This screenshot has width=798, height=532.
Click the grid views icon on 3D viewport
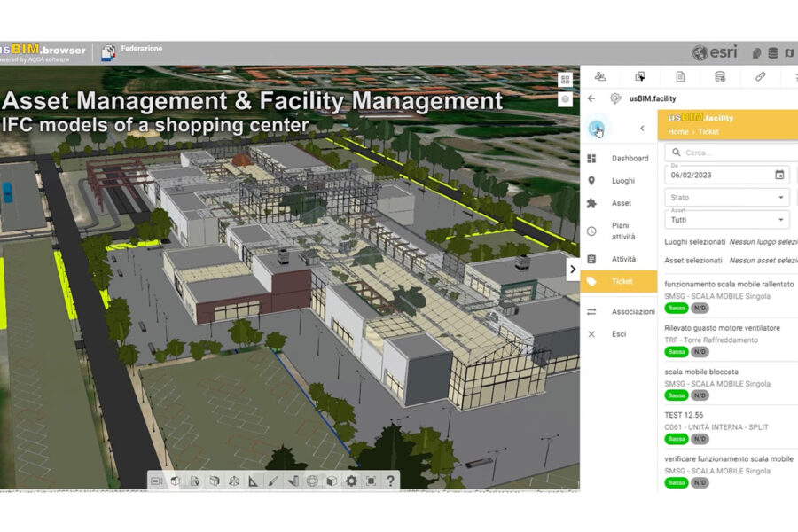click(565, 80)
